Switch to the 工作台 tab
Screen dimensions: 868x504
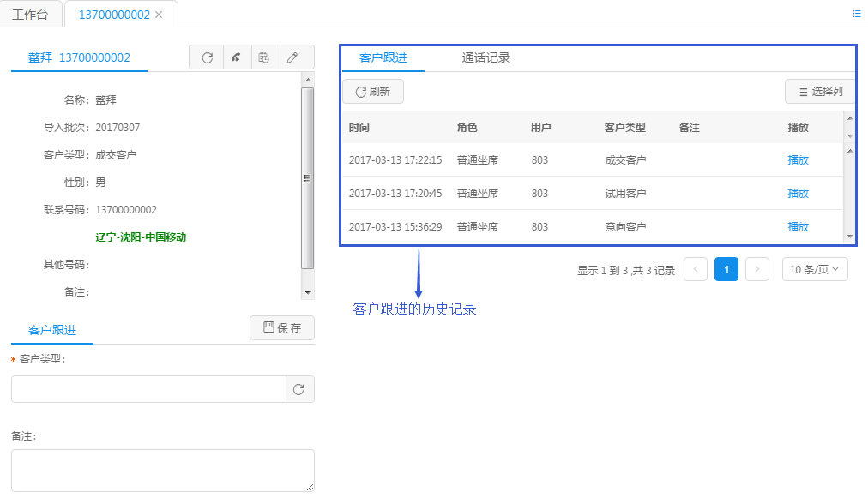30,15
